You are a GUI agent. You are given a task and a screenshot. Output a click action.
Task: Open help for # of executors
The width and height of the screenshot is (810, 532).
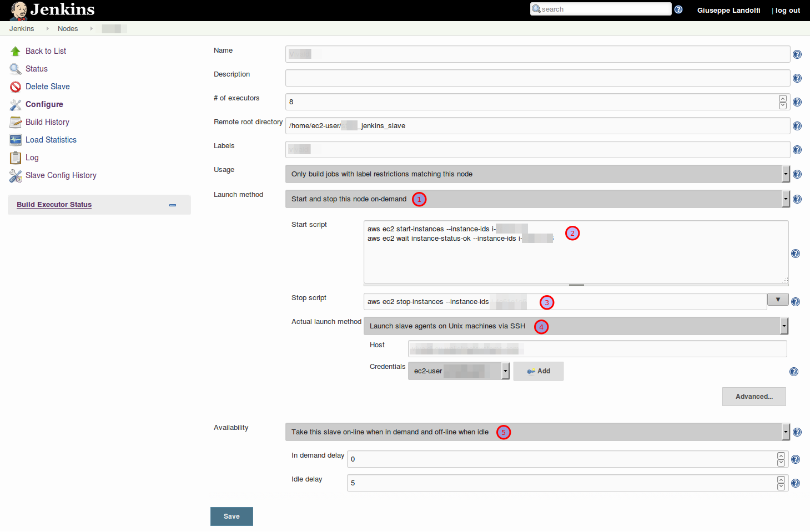click(x=797, y=102)
